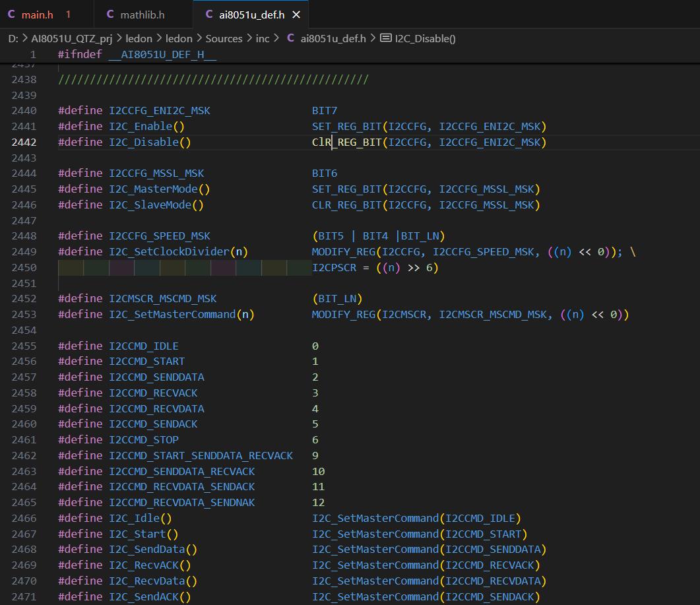
Task: Click the symbol icon beside I2C_Disable() breadcrumb
Action: (386, 38)
